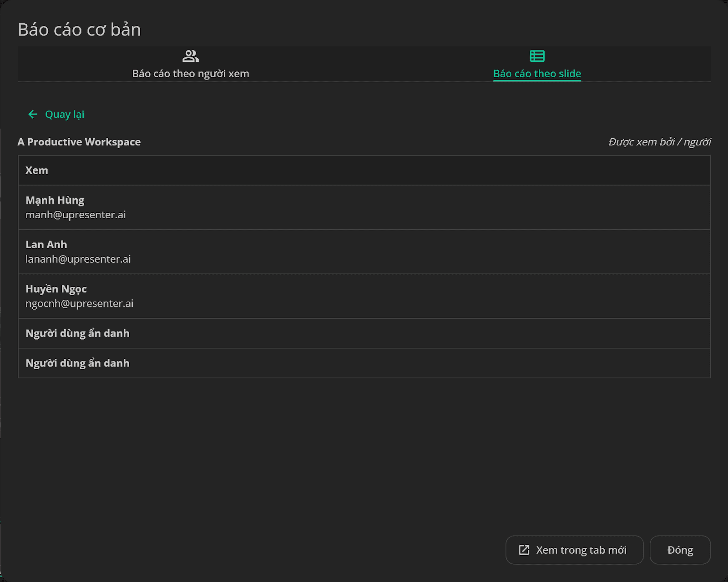Click the slide report table icon
The height and width of the screenshot is (582, 728).
(x=537, y=56)
